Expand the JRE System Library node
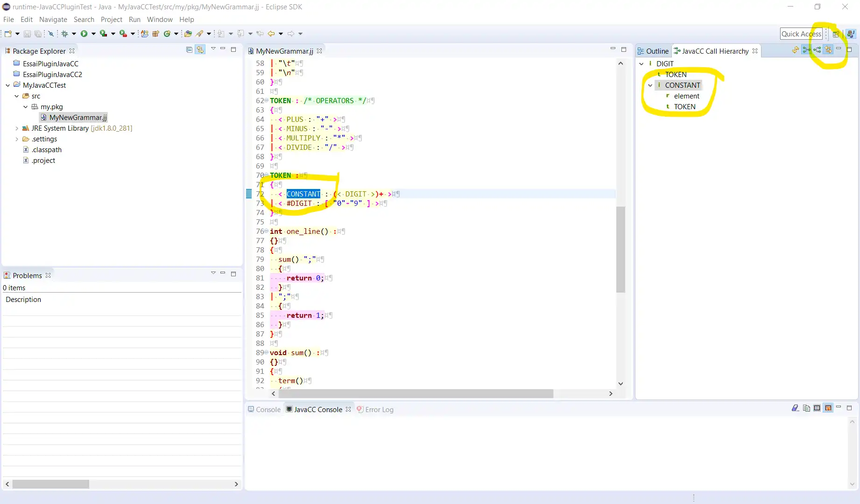This screenshot has width=860, height=504. 17,128
